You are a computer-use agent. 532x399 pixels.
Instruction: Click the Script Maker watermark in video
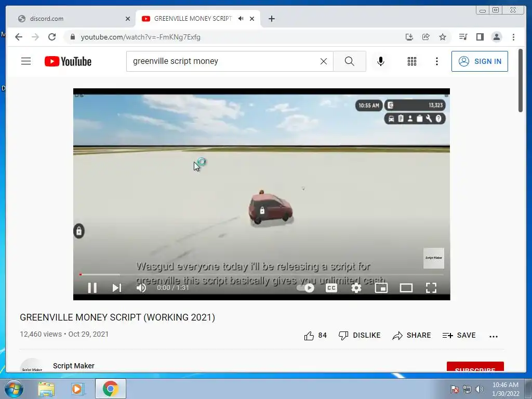click(434, 258)
